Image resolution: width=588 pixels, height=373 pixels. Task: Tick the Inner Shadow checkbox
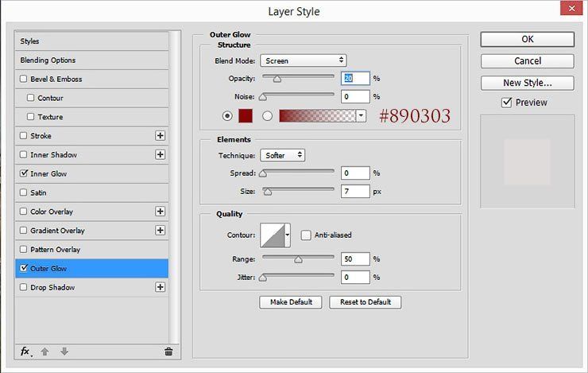23,154
